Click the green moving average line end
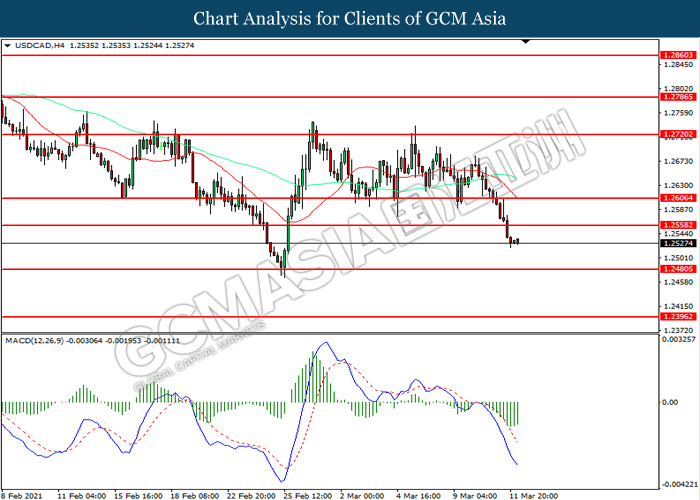This screenshot has width=700, height=500. click(516, 178)
